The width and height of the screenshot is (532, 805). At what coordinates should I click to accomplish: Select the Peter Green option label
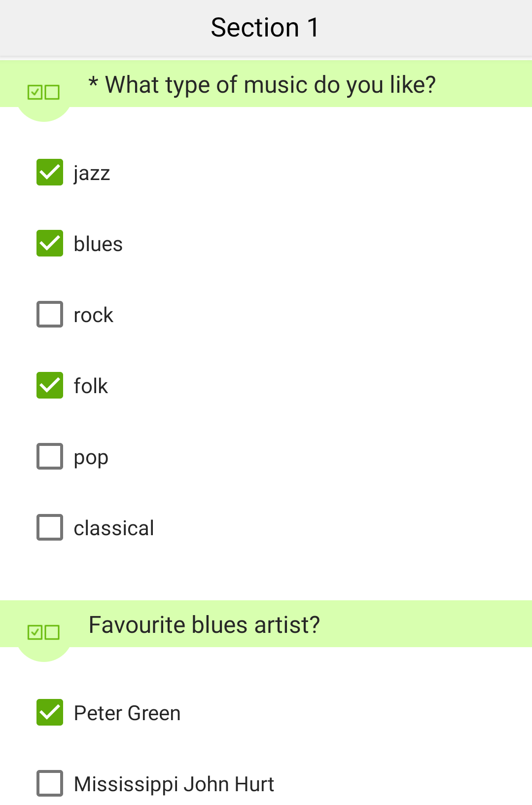(x=127, y=713)
